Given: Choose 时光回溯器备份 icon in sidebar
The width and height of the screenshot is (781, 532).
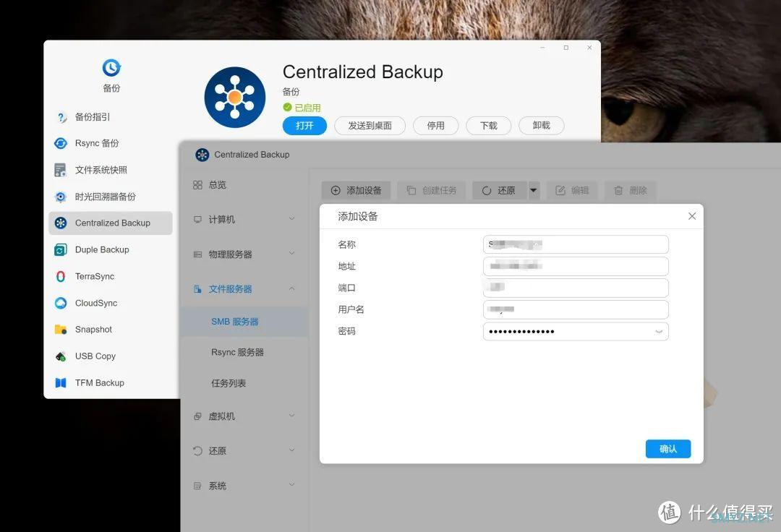Looking at the screenshot, I should [x=61, y=197].
